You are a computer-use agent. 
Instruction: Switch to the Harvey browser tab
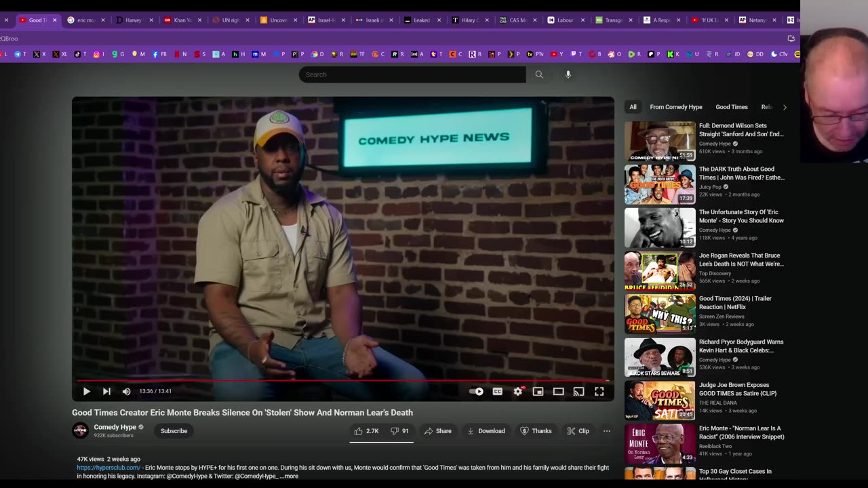[x=134, y=20]
